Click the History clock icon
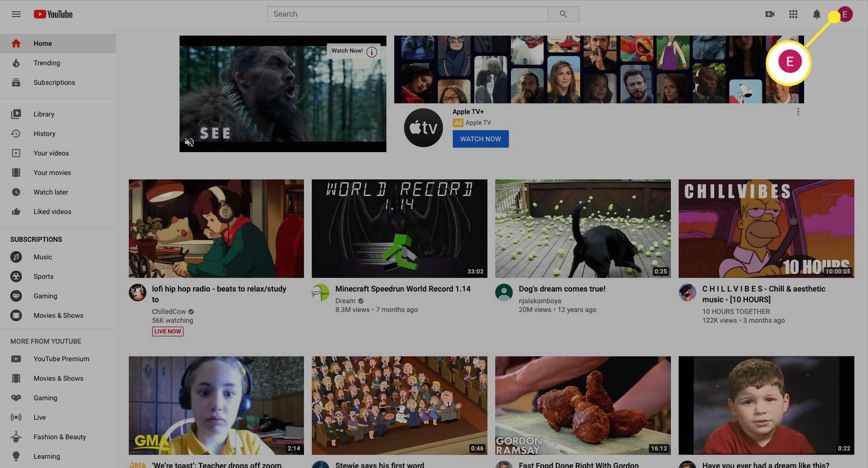This screenshot has height=468, width=868. (x=16, y=134)
